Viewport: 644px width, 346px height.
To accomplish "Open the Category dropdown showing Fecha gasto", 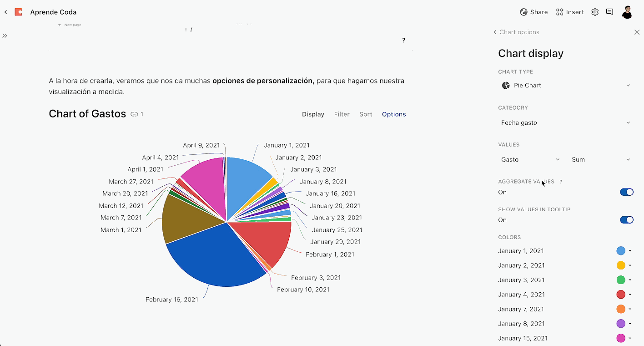I will coord(566,122).
